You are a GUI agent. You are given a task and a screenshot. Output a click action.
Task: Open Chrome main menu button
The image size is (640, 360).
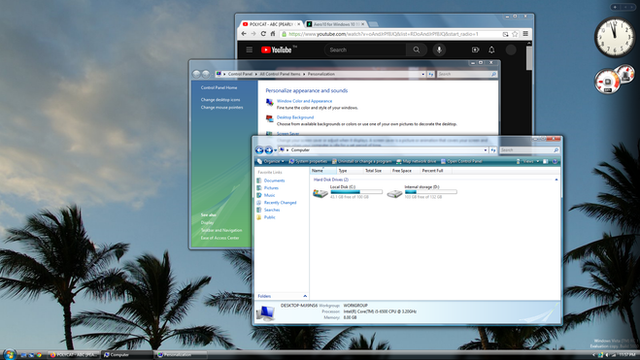(x=525, y=34)
